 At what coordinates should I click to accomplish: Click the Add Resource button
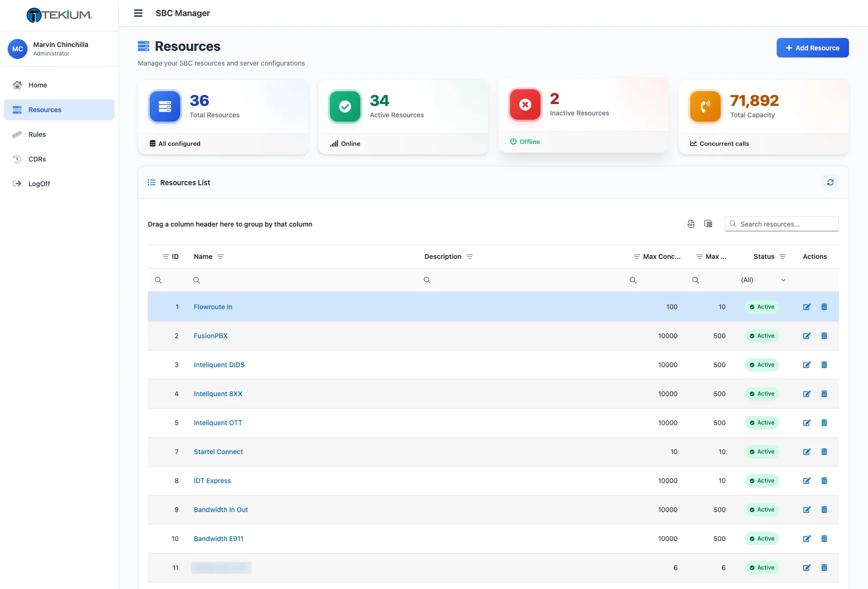812,48
